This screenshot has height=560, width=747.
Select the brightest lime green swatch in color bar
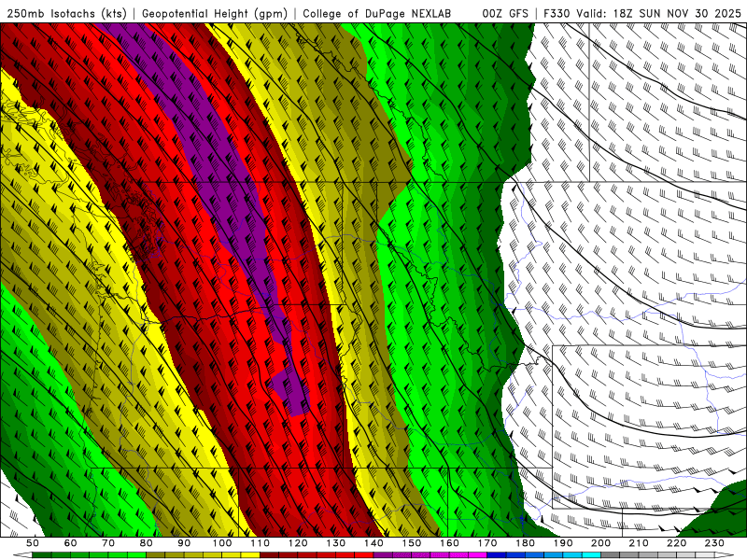[x=136, y=554]
